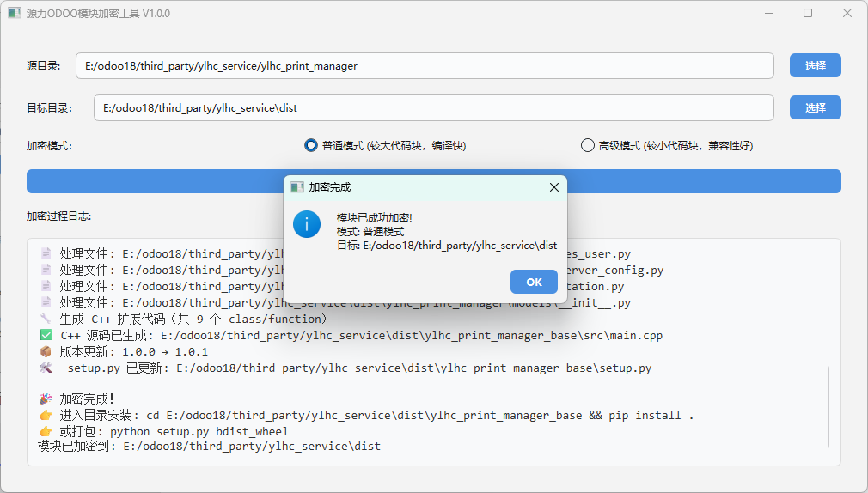
Task: Click log line 模块已加密到
Action: pos(209,446)
